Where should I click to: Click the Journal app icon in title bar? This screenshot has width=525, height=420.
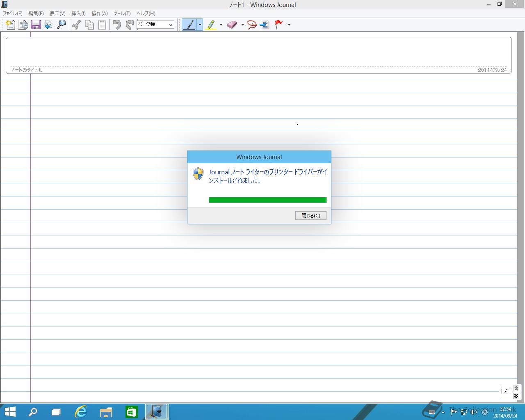pyautogui.click(x=5, y=5)
